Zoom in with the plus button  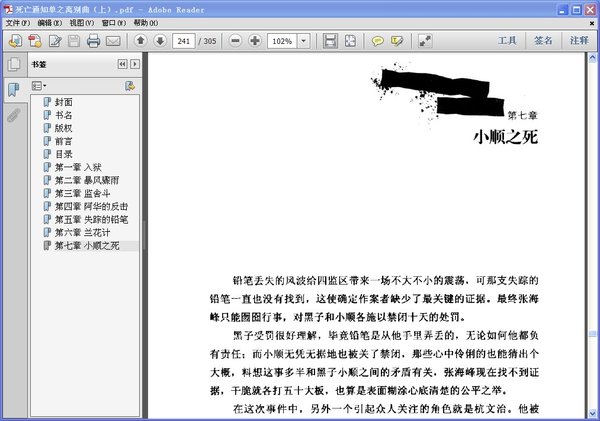(254, 41)
